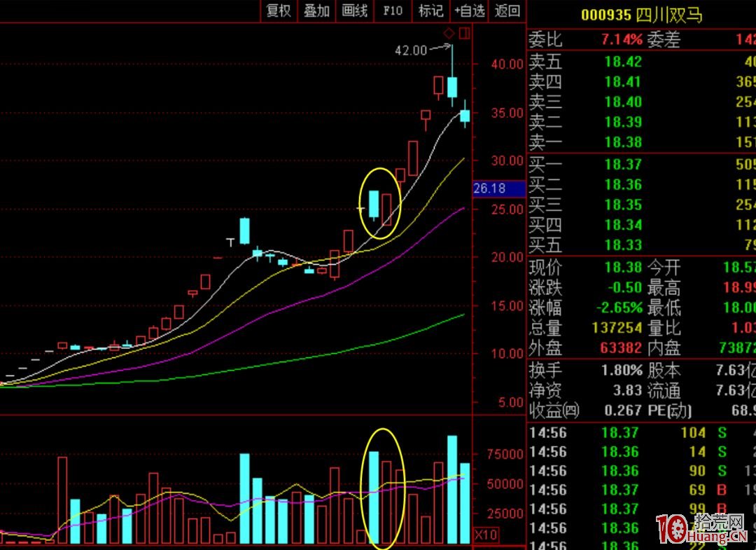Select the 卖五 ask price 18.42

click(x=623, y=62)
